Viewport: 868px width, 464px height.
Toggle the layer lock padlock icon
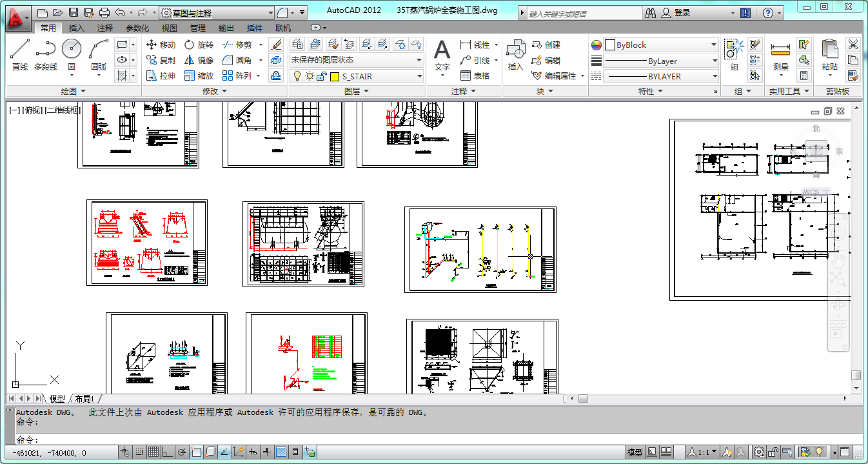321,76
